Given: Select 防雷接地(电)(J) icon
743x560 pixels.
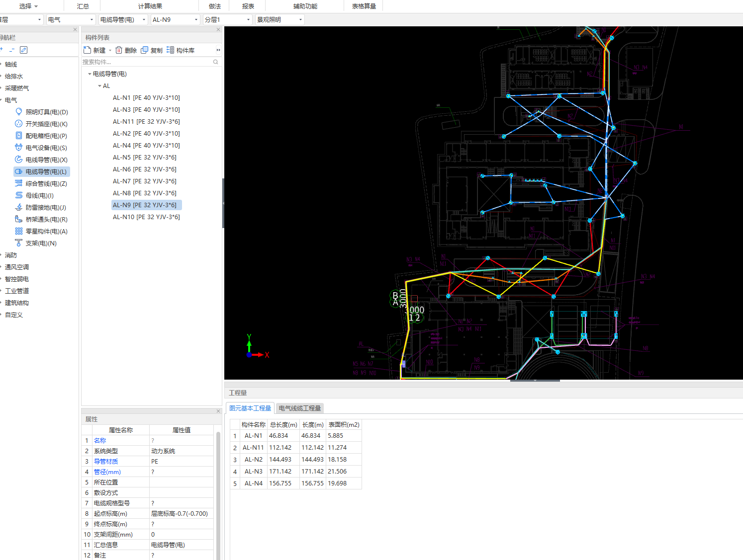Looking at the screenshot, I should pyautogui.click(x=19, y=207).
